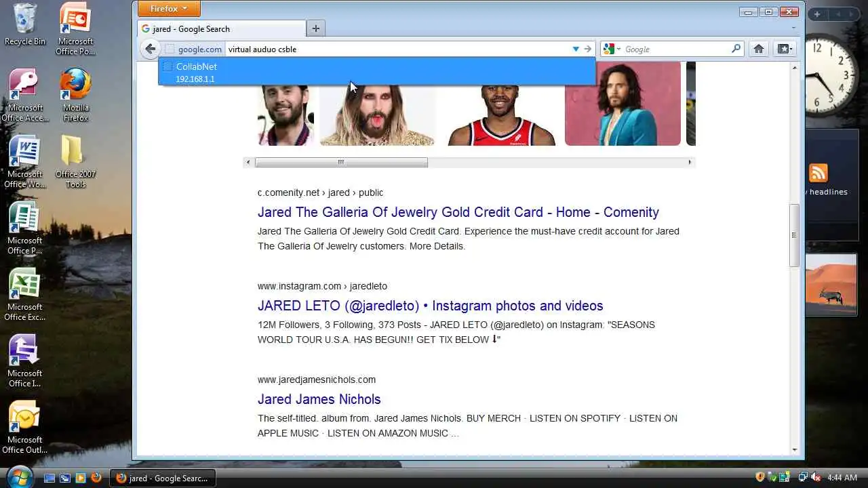Select Microsoft Office InfoPath desktop shortcut
The height and width of the screenshot is (488, 868).
25,361
